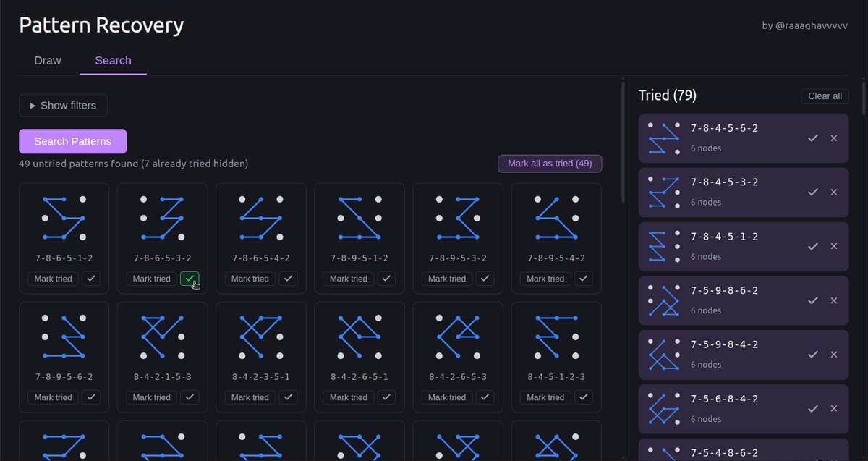Click checkmark icon on pattern 7-8-9-5-1-2 card
The width and height of the screenshot is (868, 461).
coord(386,279)
